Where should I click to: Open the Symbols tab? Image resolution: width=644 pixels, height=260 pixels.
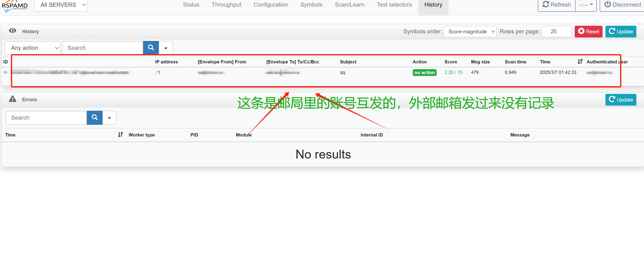(x=311, y=5)
